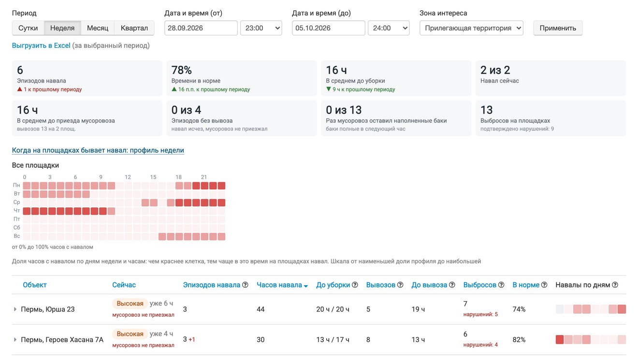Click the нарушений: 4 text
This screenshot has height=364, width=638.
(x=480, y=345)
